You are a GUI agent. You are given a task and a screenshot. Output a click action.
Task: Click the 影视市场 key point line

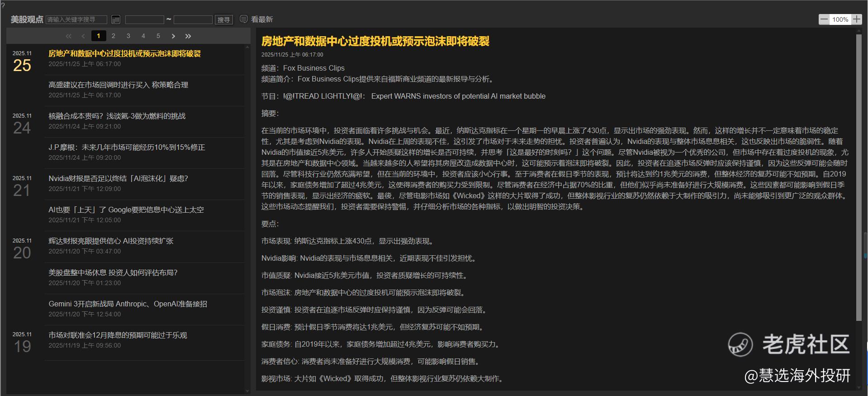384,378
